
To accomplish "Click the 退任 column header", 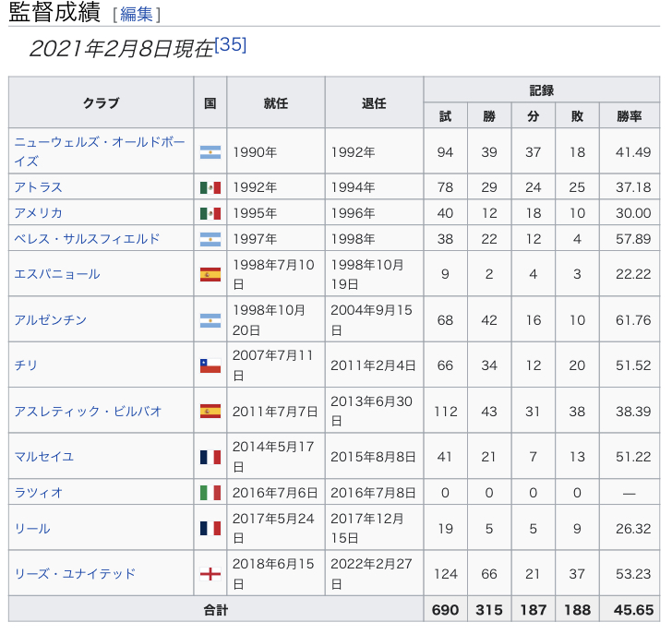I will click(374, 102).
